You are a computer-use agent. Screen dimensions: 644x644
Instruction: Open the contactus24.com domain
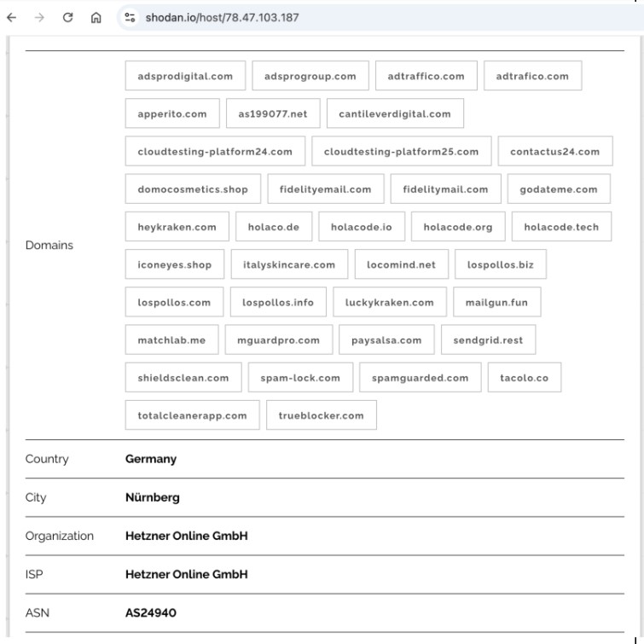554,152
